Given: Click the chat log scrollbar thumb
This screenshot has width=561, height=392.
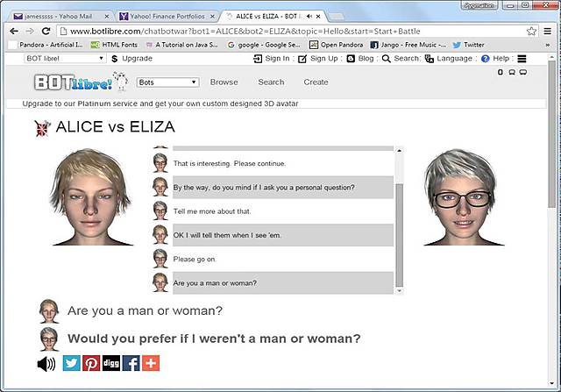Looking at the screenshot, I should (x=400, y=235).
